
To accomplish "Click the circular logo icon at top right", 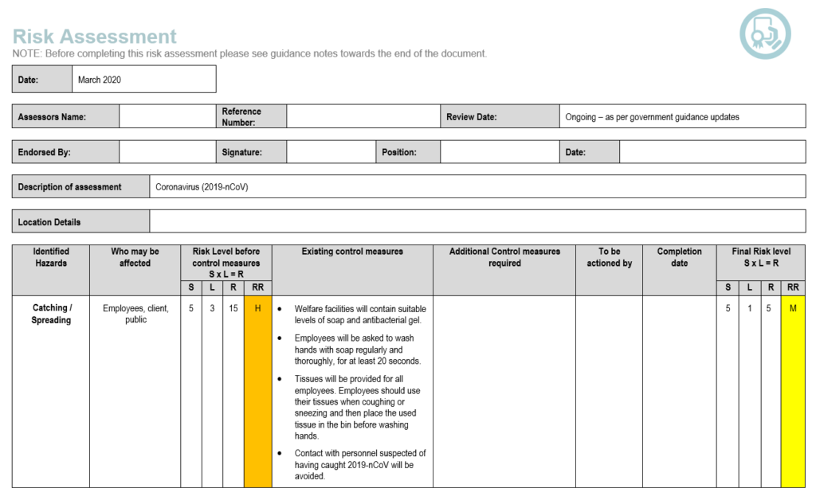I will (765, 33).
